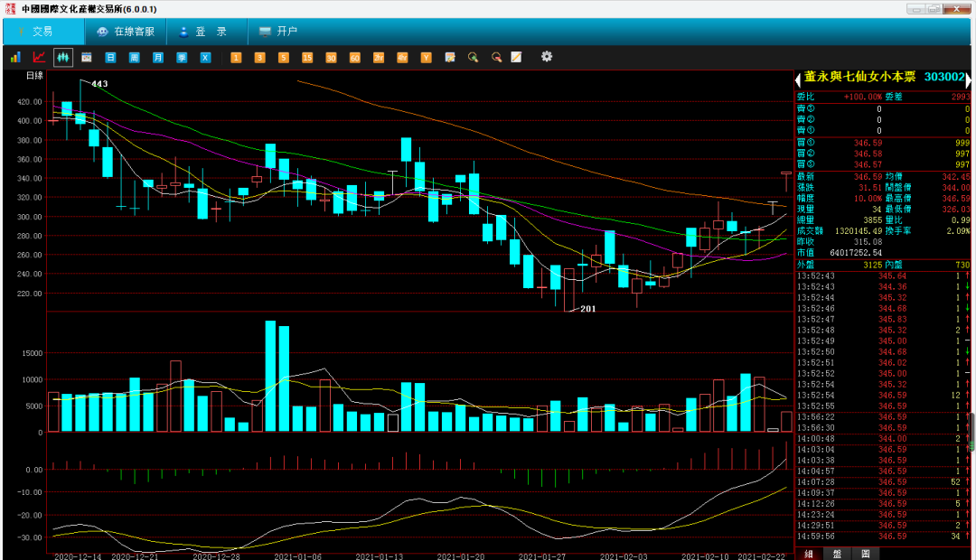
Task: Click the tallest volume bar in the chart
Action: pos(270,376)
